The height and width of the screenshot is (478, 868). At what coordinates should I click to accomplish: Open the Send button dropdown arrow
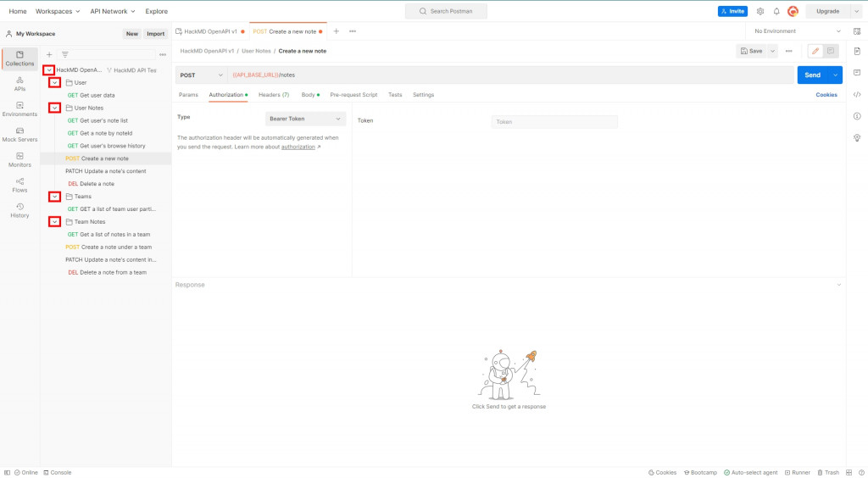[835, 75]
